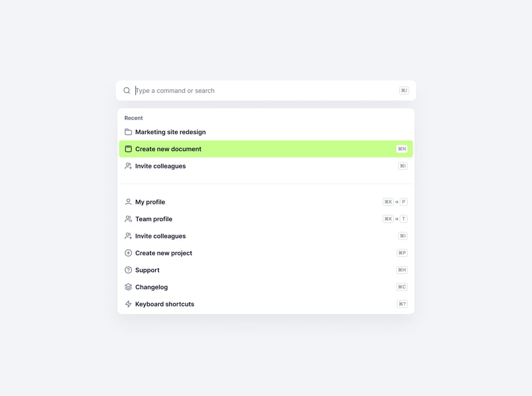The image size is (532, 396).
Task: Click the user icon beside My profile
Action: tap(128, 202)
